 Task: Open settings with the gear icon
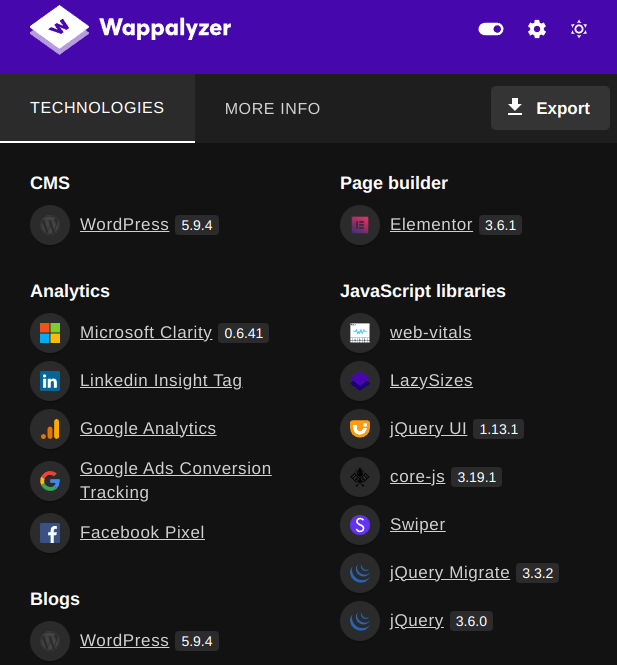tap(536, 29)
